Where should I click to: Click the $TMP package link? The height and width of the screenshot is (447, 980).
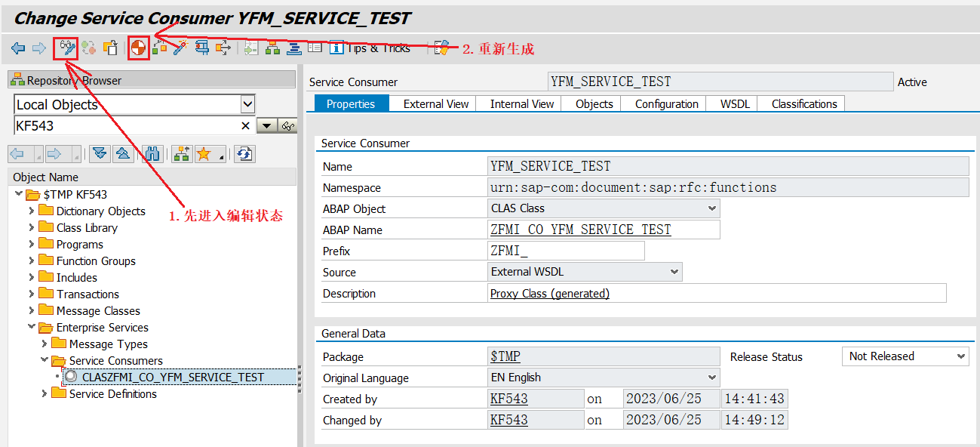(x=505, y=357)
